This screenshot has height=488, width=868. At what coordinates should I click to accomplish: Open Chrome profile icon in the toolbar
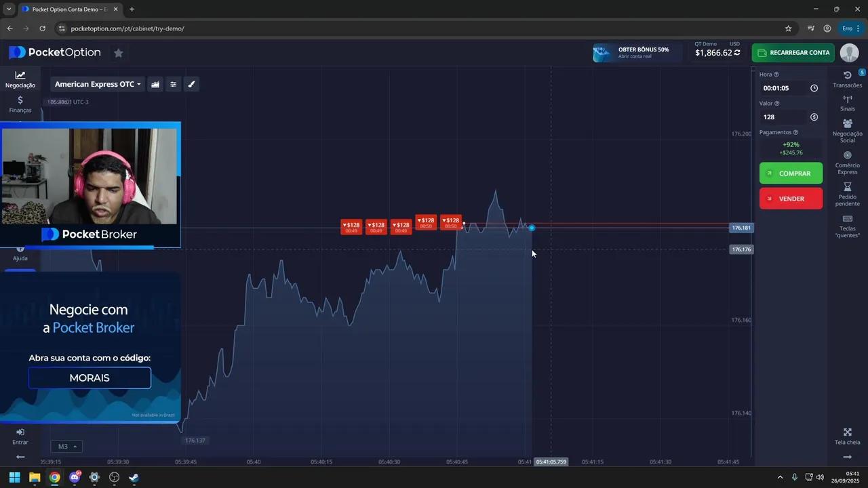827,28
